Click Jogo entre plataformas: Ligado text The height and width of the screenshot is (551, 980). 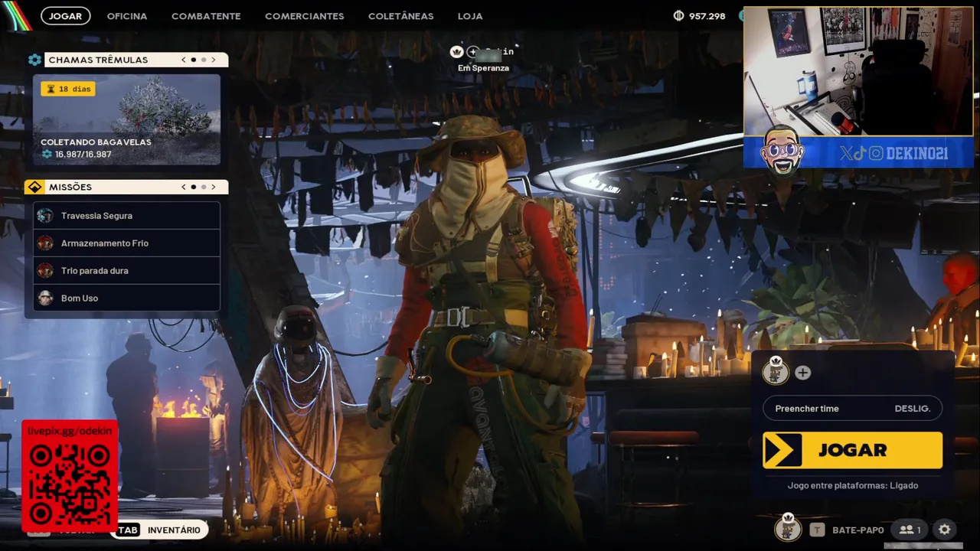[x=853, y=485]
